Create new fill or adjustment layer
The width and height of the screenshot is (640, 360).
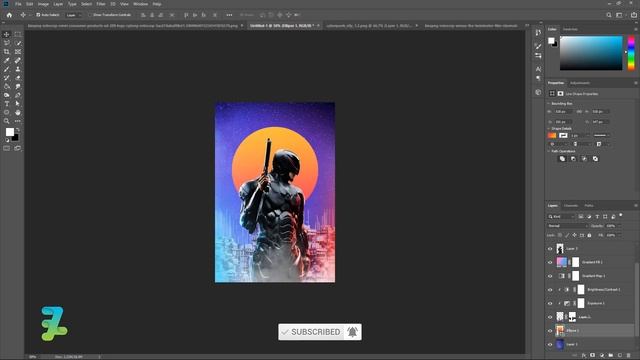pos(602,356)
